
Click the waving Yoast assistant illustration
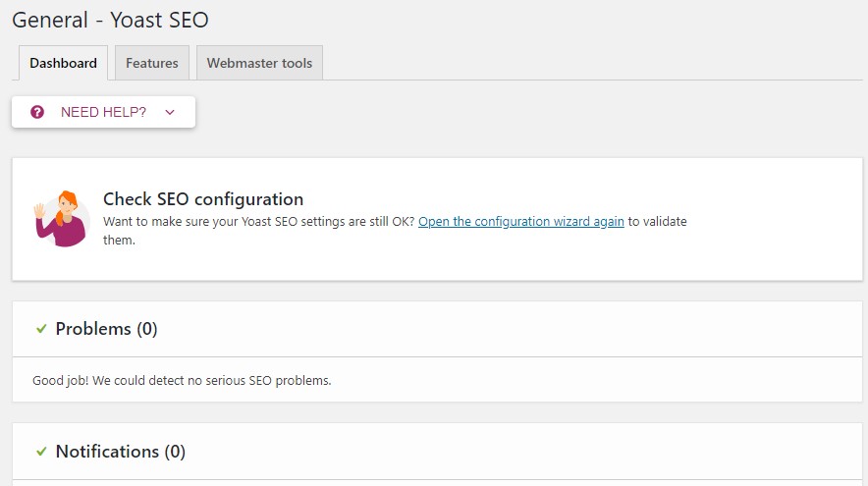62,219
